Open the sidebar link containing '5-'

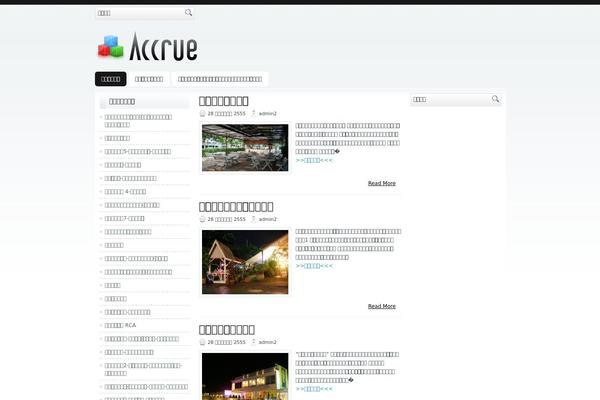[x=138, y=151]
